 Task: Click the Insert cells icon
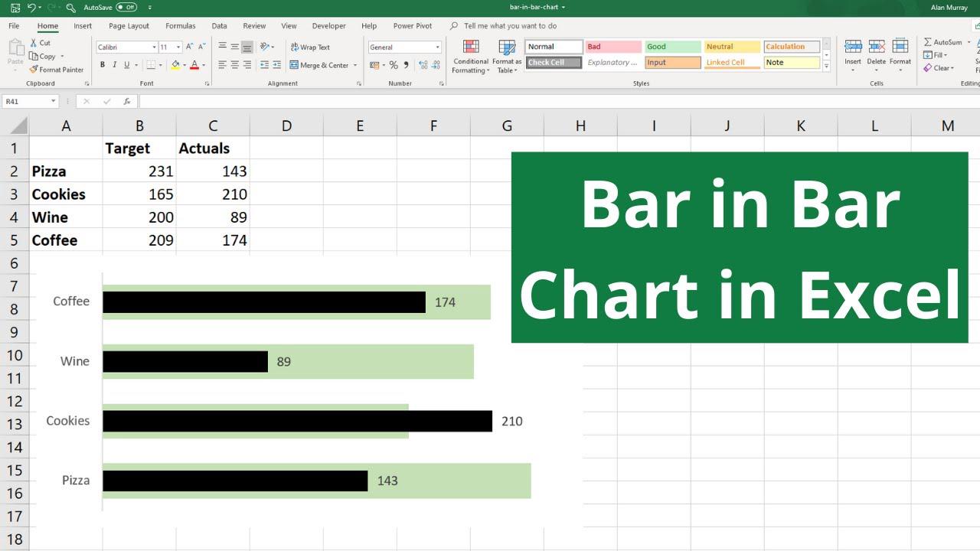pyautogui.click(x=853, y=47)
